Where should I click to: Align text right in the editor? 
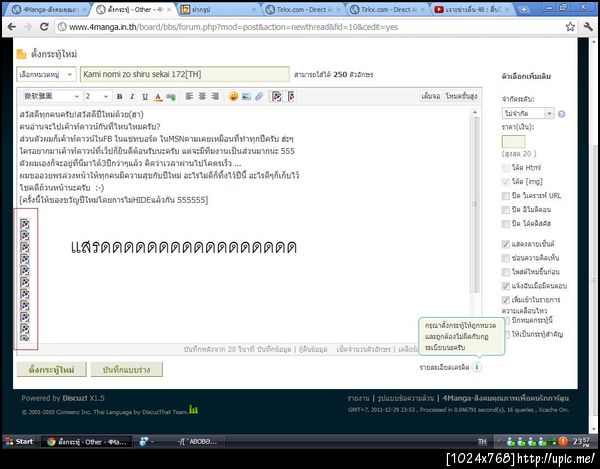coord(215,96)
